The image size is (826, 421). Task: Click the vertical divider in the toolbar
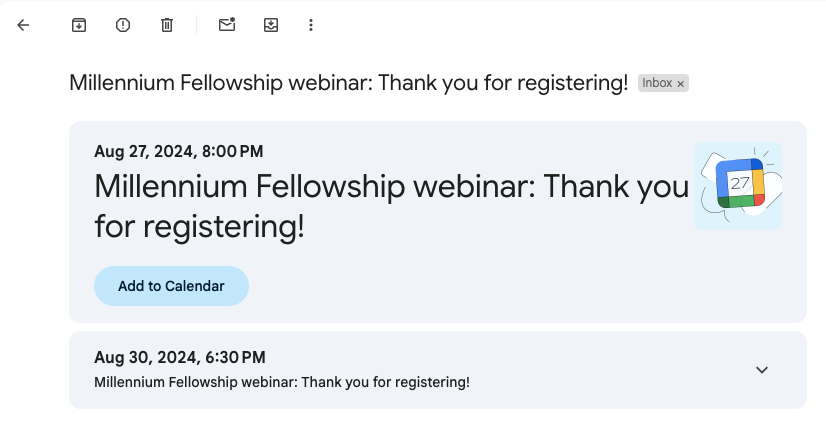click(196, 25)
